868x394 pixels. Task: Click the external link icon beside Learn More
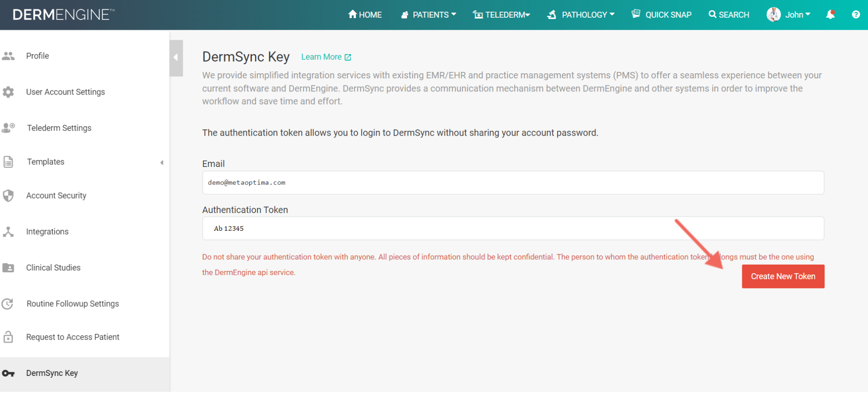[x=348, y=57]
